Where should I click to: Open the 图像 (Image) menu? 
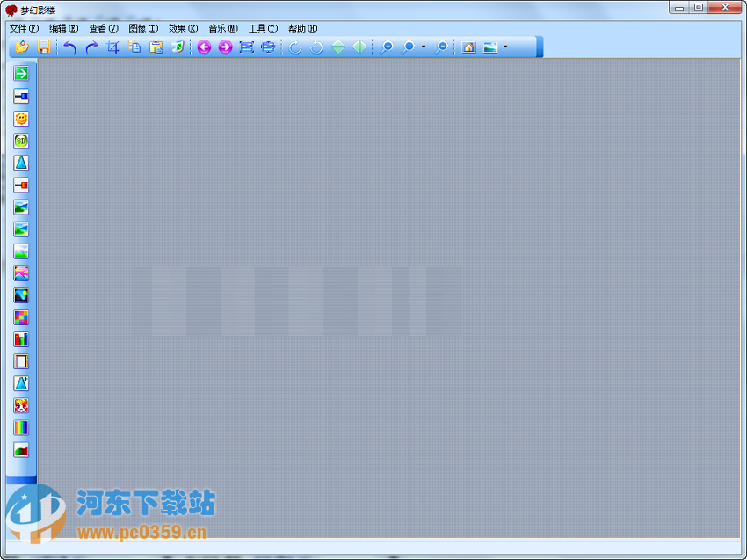[143, 29]
